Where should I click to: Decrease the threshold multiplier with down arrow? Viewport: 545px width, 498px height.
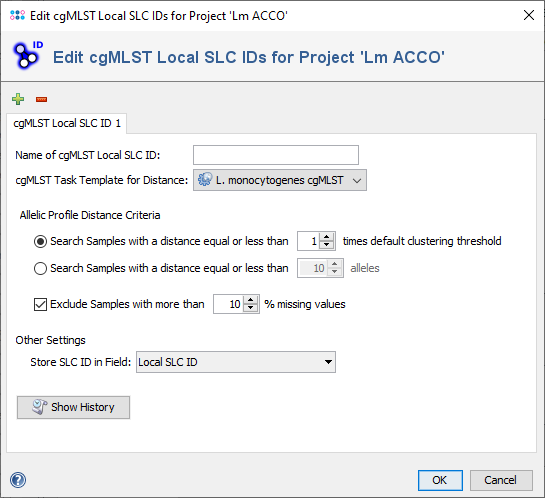pyautogui.click(x=326, y=245)
